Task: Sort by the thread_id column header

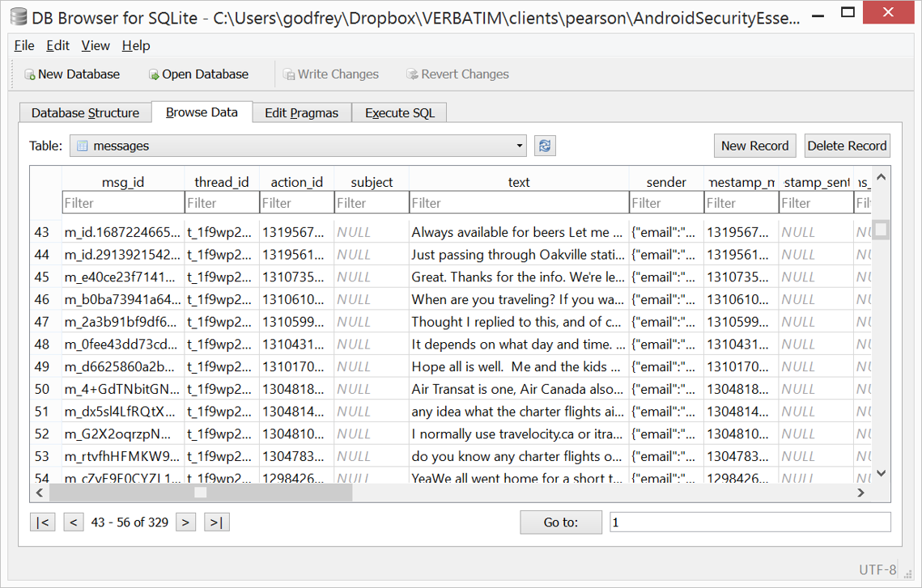Action: point(222,182)
